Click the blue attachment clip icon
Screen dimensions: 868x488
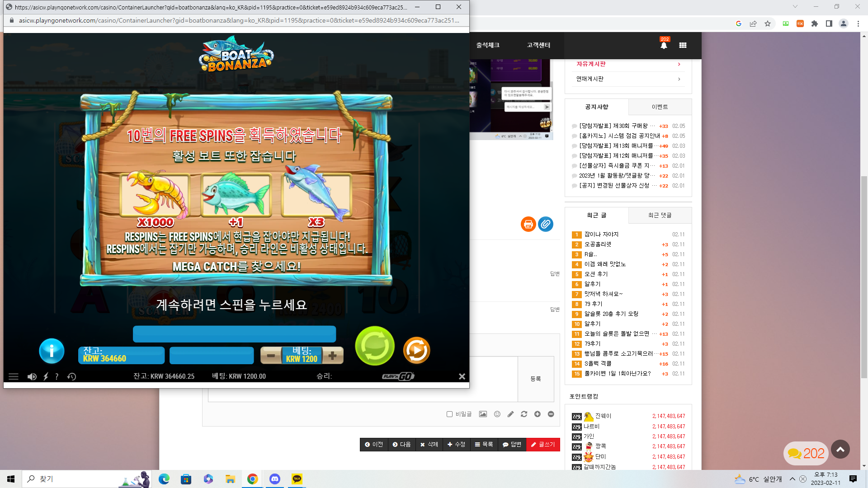[545, 224]
